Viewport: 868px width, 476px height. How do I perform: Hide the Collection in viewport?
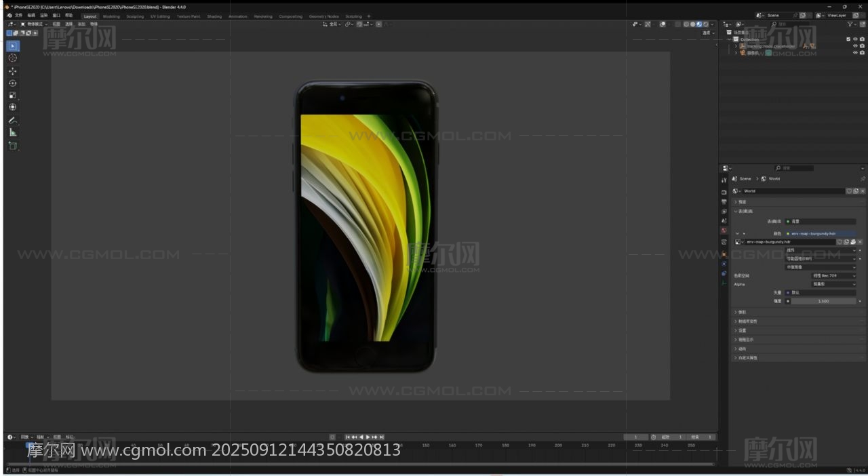(x=855, y=39)
